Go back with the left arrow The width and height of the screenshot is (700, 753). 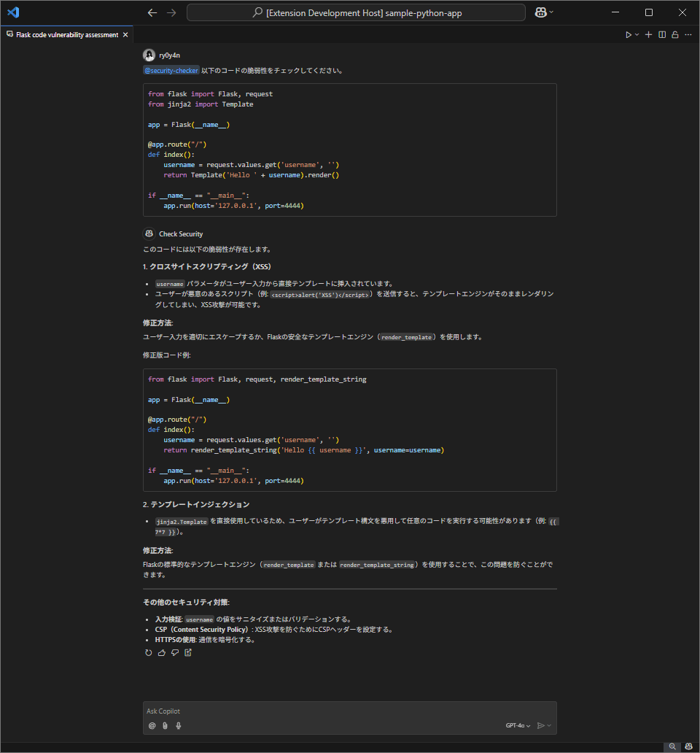tap(152, 13)
